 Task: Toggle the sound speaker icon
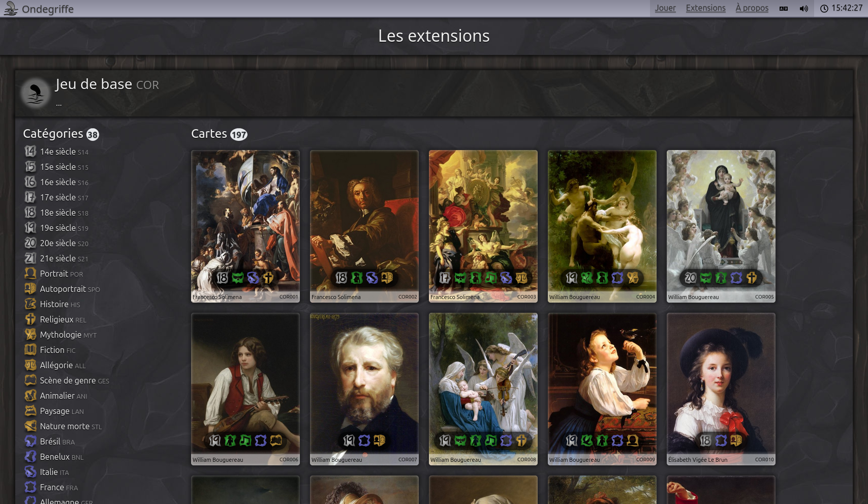[x=803, y=8]
